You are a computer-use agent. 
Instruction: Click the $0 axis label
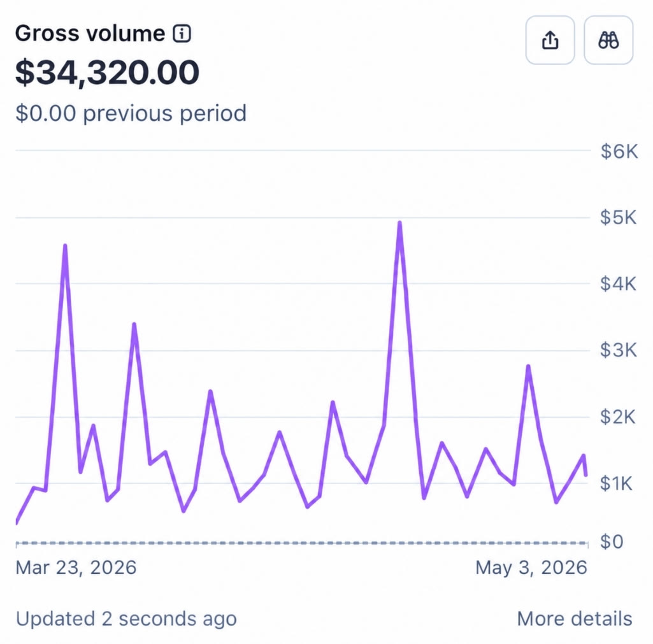pyautogui.click(x=612, y=541)
